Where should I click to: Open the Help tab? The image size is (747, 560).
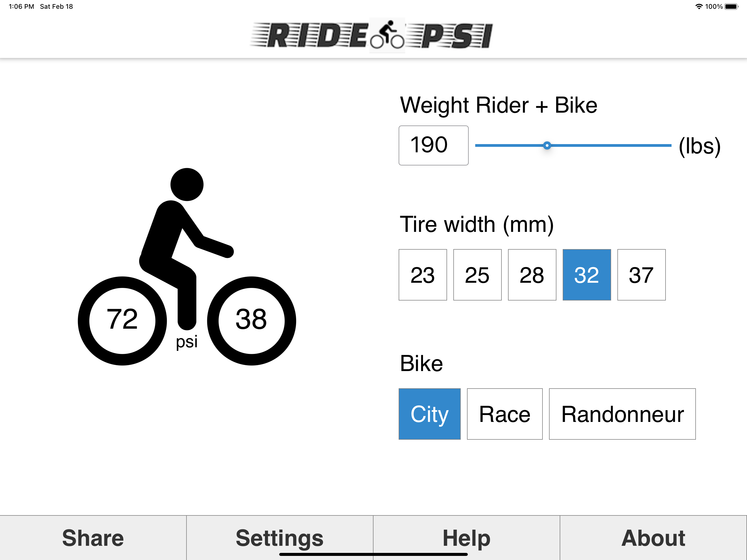[x=466, y=538]
